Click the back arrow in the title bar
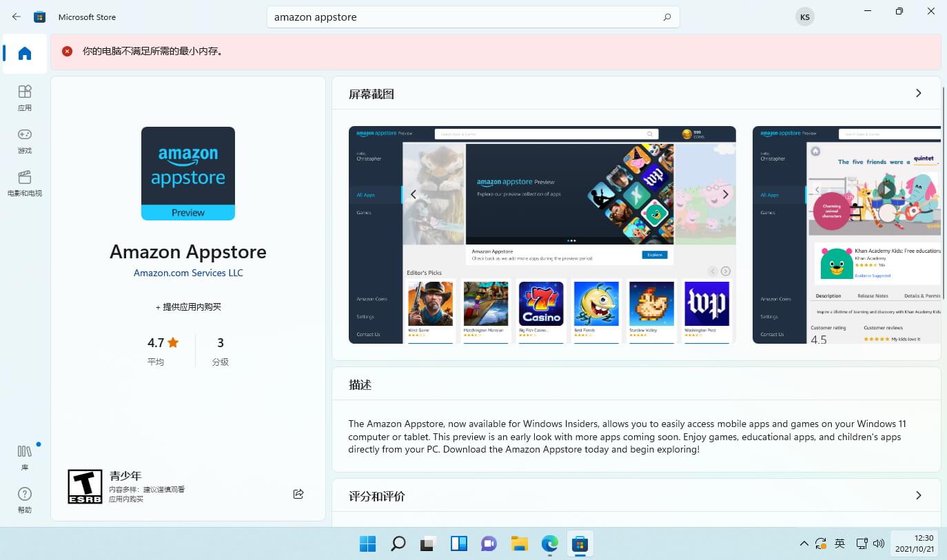The height and width of the screenshot is (560, 947). click(x=15, y=16)
